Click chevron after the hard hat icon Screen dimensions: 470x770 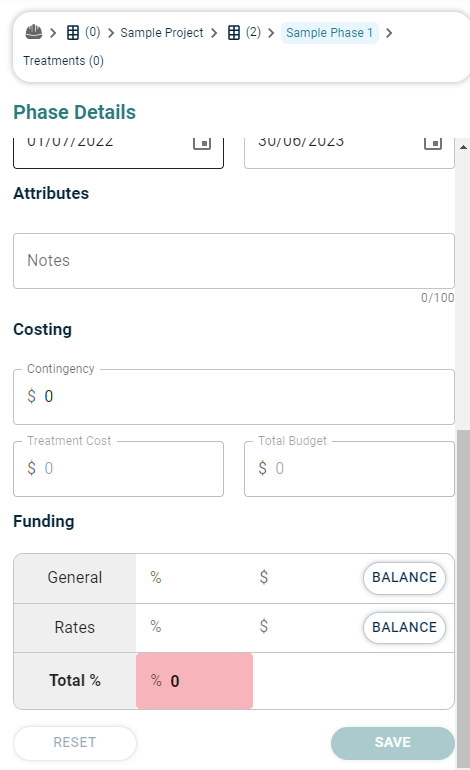point(53,33)
